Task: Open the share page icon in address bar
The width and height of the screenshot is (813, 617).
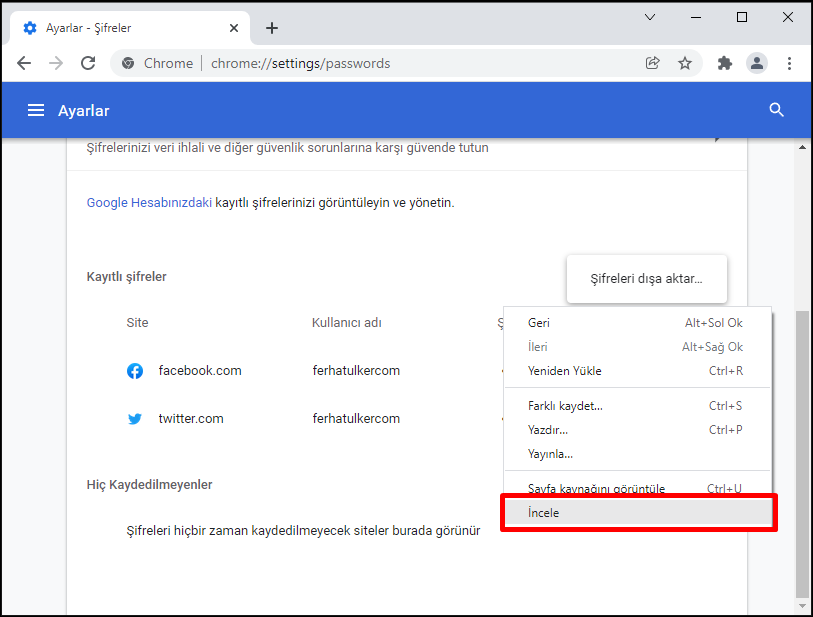Action: coord(652,63)
